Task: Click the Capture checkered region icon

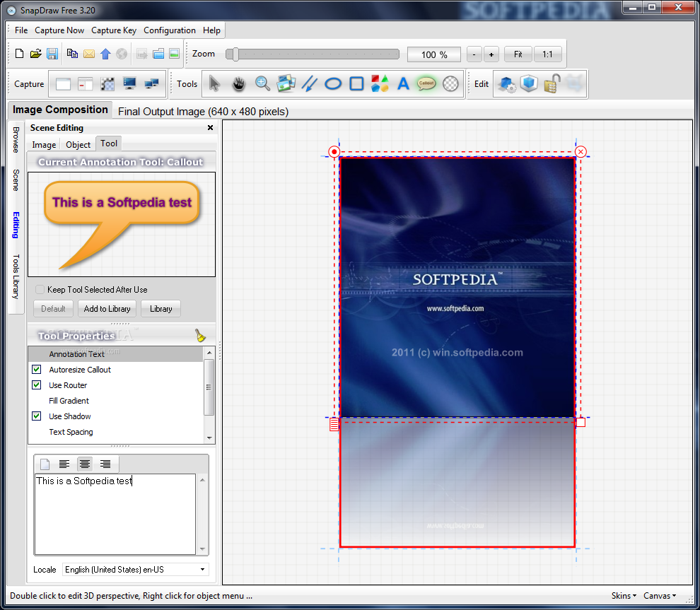Action: click(107, 84)
